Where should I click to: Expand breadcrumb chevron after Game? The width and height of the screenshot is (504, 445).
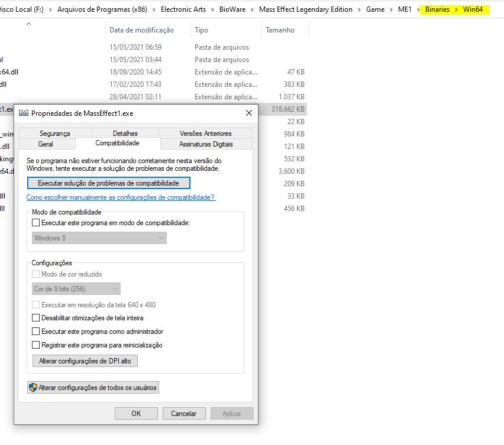[x=391, y=9]
